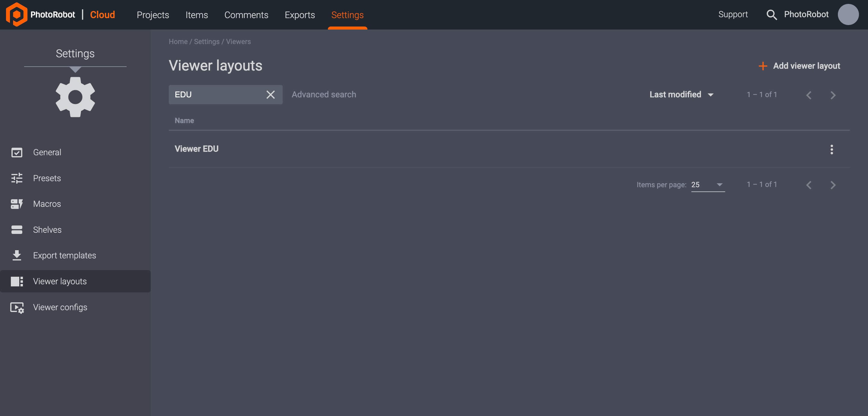868x416 pixels.
Task: Click the search magnifier icon in header
Action: (772, 14)
